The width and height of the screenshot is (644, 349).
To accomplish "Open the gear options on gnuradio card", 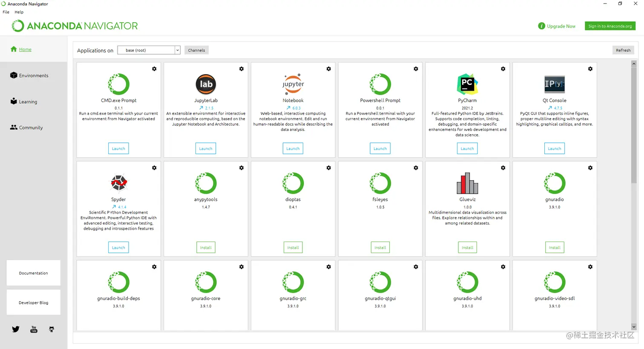I will (590, 168).
